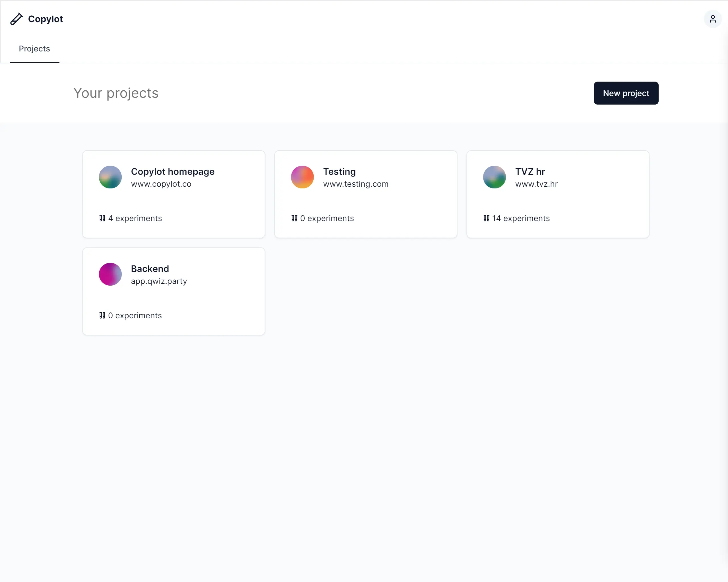Open the user profile avatar icon

click(712, 19)
